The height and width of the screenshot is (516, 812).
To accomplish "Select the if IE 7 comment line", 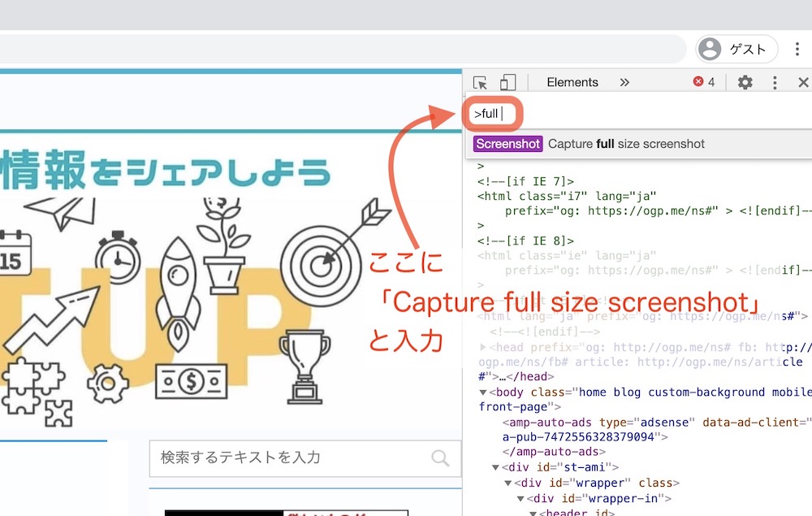I will [x=525, y=181].
